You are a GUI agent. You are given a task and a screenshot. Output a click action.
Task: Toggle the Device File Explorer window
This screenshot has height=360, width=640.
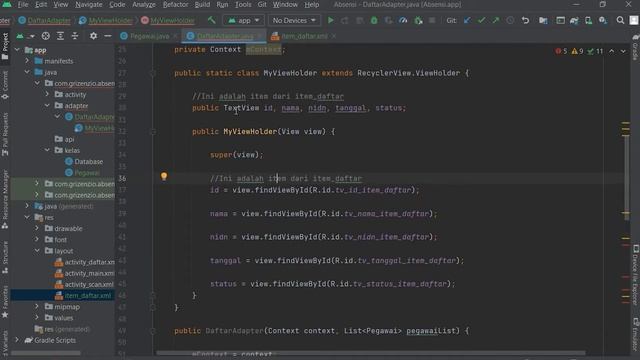tap(636, 275)
